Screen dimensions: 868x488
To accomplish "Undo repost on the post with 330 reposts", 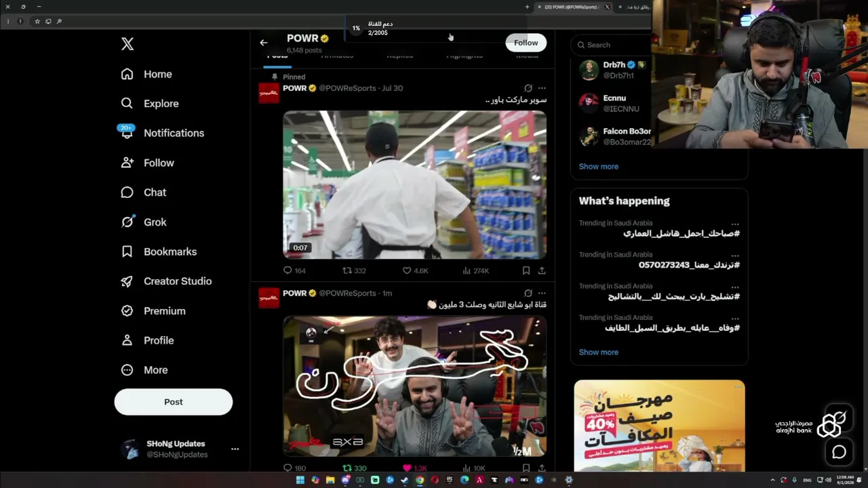I will [354, 468].
